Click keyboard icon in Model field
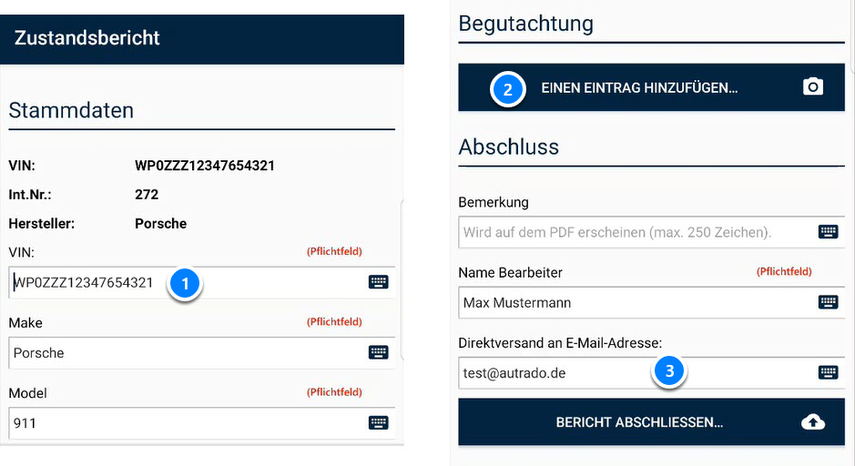The image size is (855, 466). point(378,422)
